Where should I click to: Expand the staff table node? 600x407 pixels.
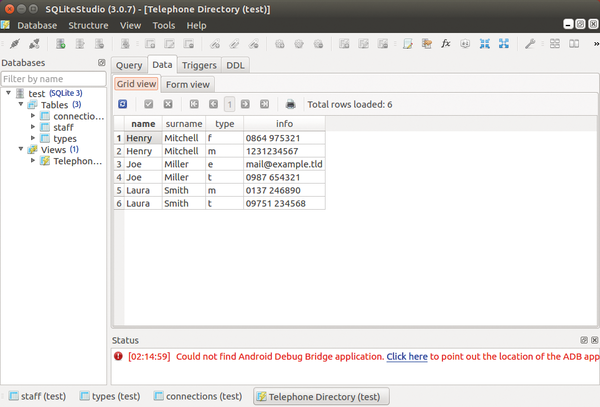tap(33, 127)
